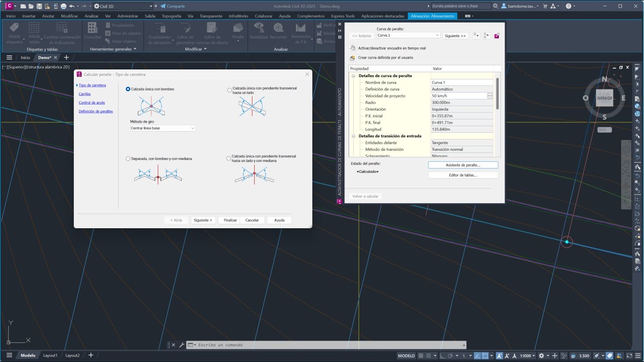Click the Añadir etiquetas ribbon icon

click(x=15, y=33)
